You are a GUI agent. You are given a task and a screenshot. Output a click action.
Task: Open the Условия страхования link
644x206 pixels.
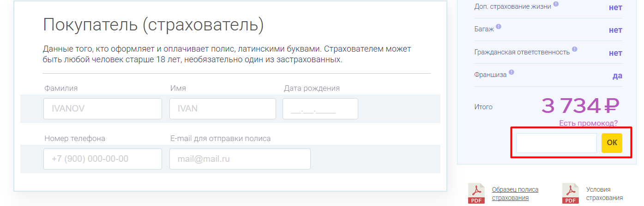tap(604, 194)
